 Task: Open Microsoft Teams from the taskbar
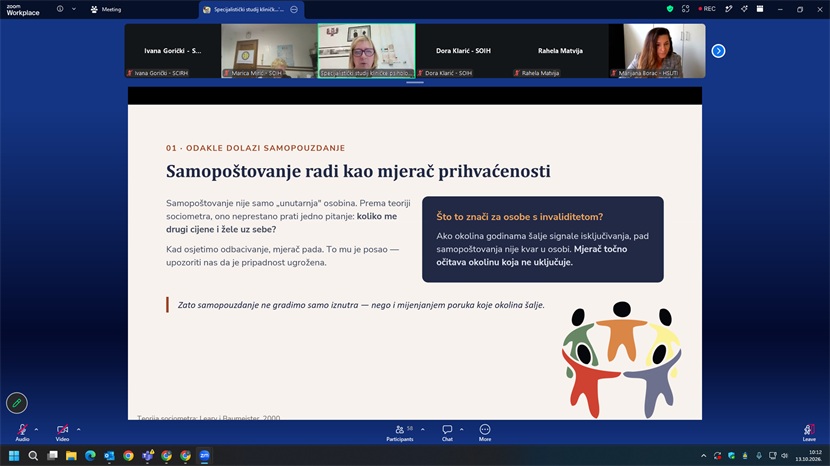148,455
